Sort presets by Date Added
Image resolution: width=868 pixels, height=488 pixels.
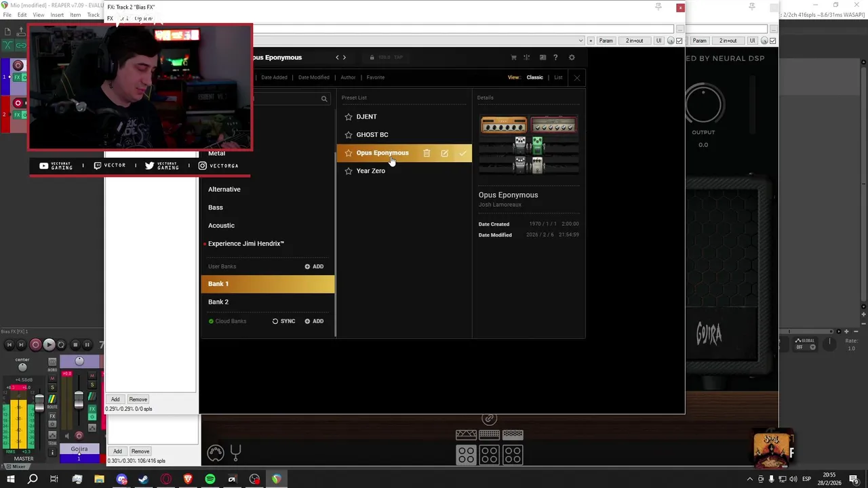pyautogui.click(x=274, y=77)
